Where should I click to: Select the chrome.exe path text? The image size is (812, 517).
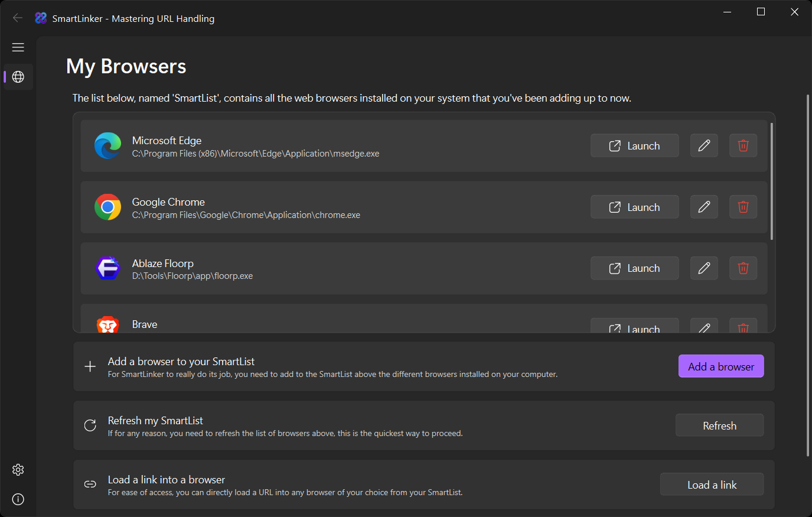(x=246, y=215)
